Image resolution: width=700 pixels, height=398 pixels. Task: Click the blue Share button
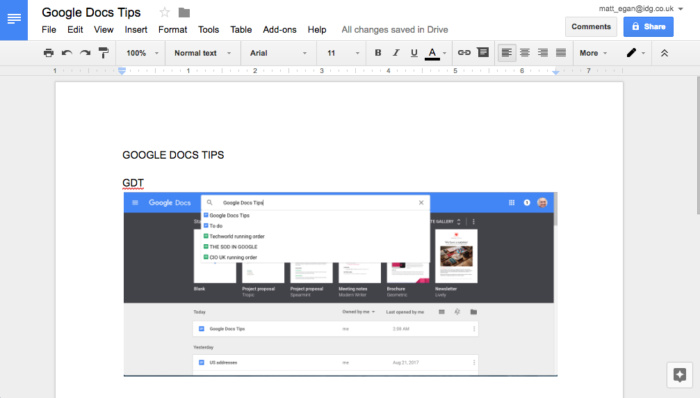(648, 27)
